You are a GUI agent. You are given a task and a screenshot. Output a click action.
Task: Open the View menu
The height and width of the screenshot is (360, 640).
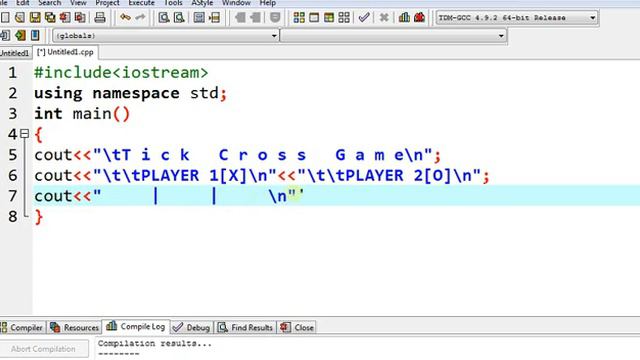pos(78,3)
